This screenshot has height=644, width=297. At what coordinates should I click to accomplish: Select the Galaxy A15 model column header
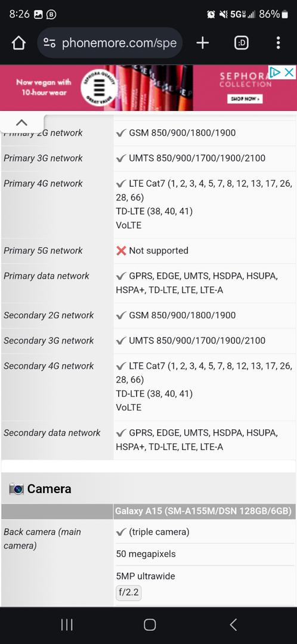[204, 512]
